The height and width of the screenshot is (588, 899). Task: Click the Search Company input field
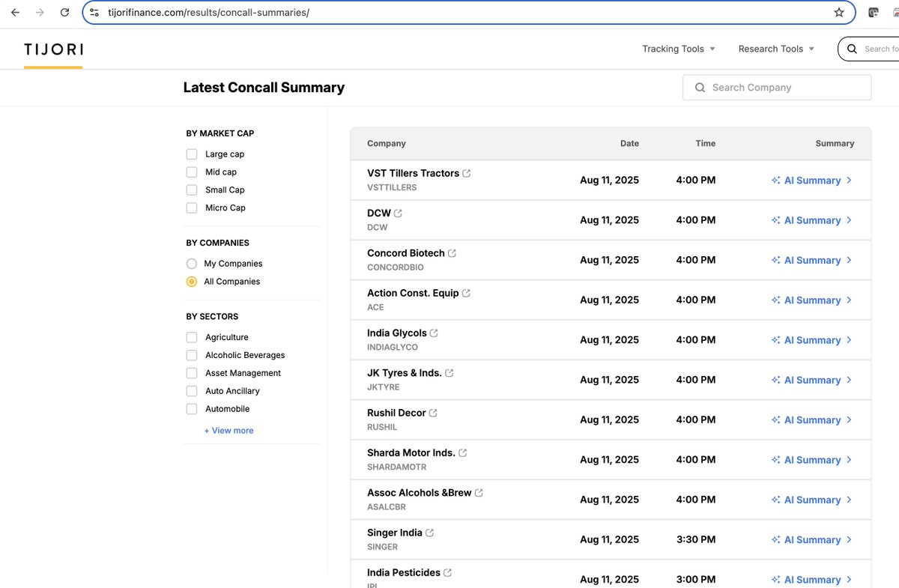[x=777, y=88]
